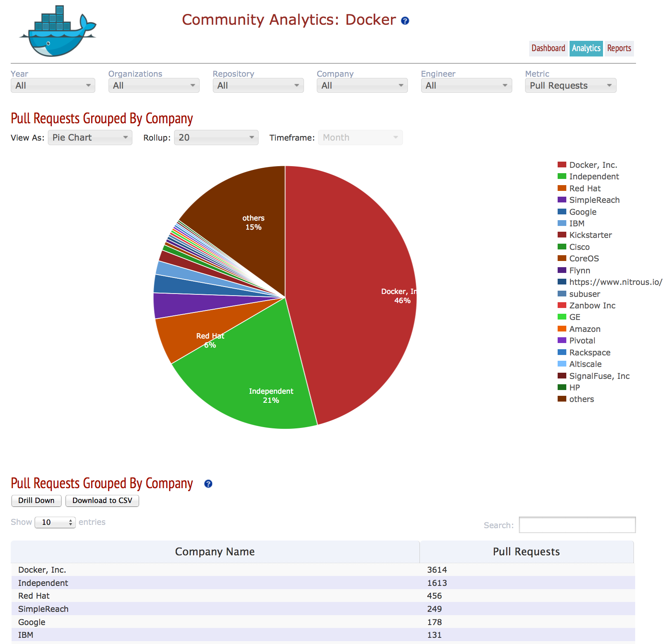The width and height of the screenshot is (669, 644).
Task: Click the Docker whale logo
Action: point(58,31)
